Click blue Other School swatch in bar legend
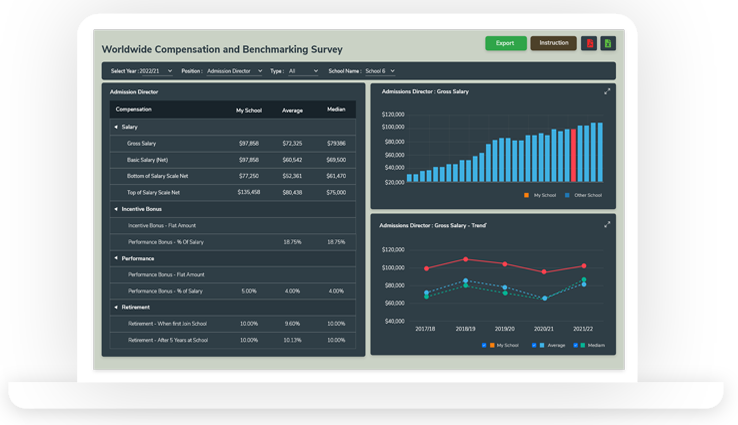The image size is (738, 425). click(x=567, y=195)
